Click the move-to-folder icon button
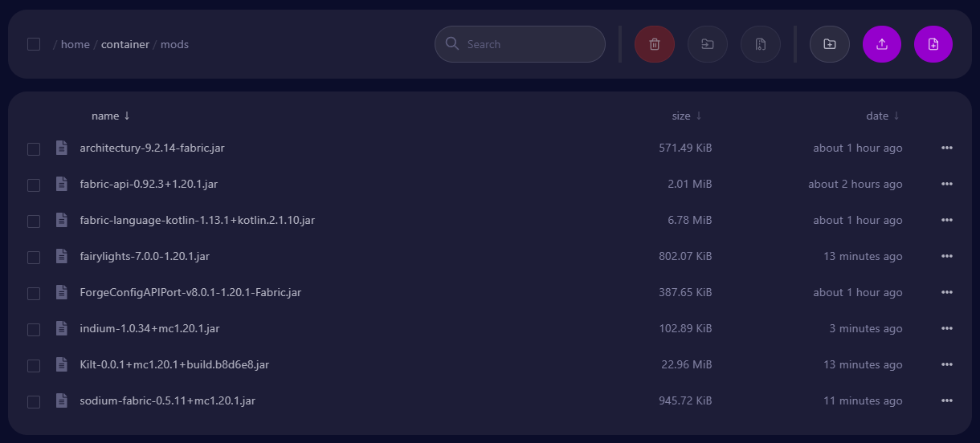Image resolution: width=980 pixels, height=443 pixels. 708,44
